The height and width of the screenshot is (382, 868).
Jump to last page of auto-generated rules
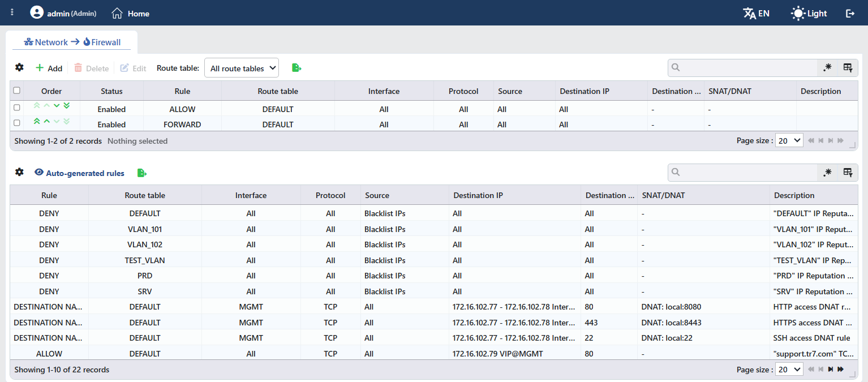841,370
